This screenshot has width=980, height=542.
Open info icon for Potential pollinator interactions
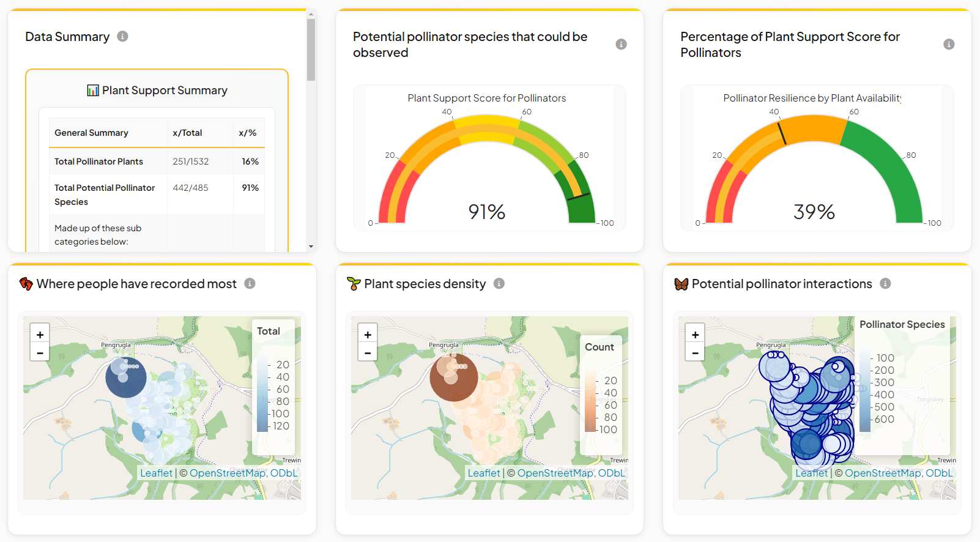(x=885, y=284)
